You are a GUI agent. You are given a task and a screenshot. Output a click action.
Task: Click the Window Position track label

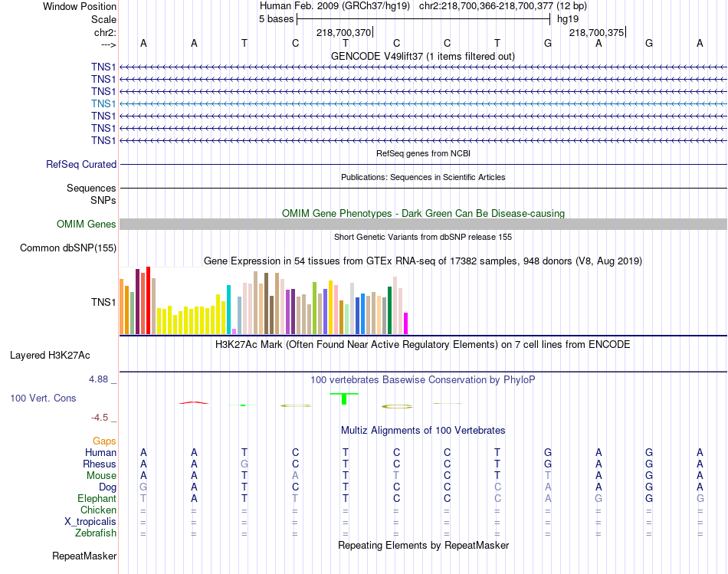click(x=80, y=6)
